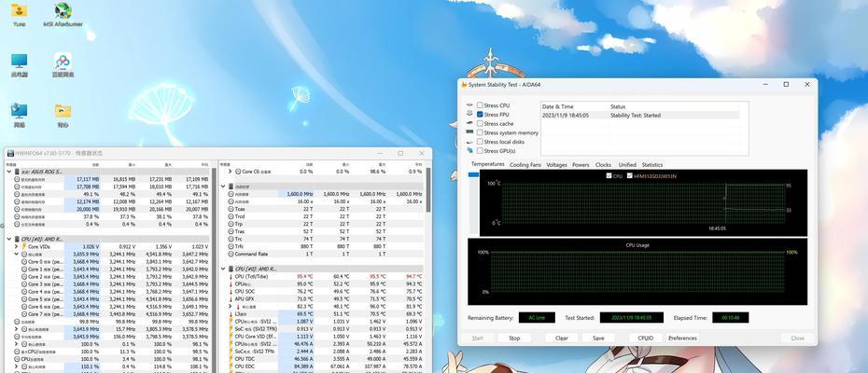Toggle the HFM512GD3JX013N graph legend checkbox
The image size is (868, 373).
point(629,176)
